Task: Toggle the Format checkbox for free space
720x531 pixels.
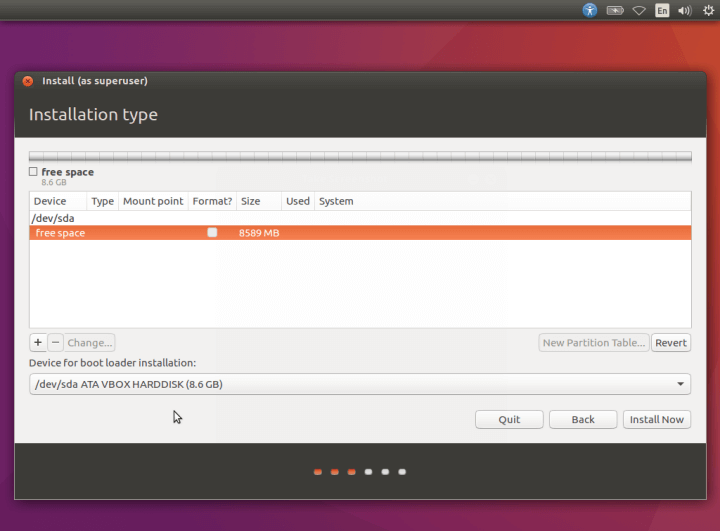Action: [x=212, y=233]
